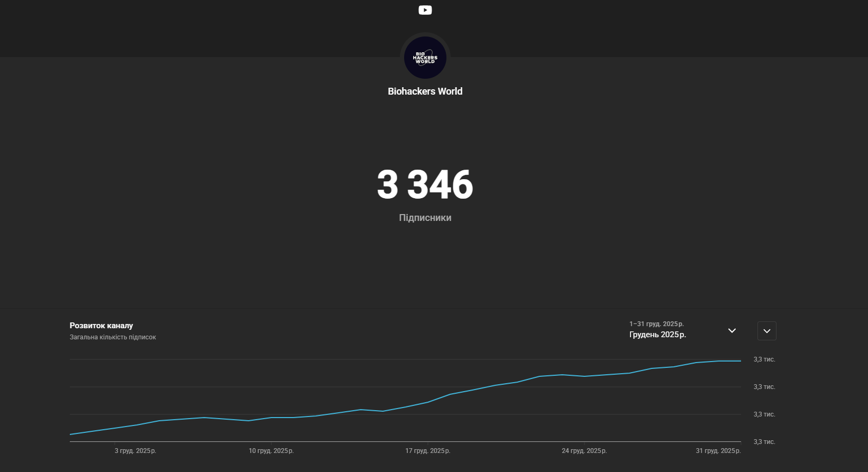
Task: Click the YouTube logo icon at top
Action: point(425,10)
